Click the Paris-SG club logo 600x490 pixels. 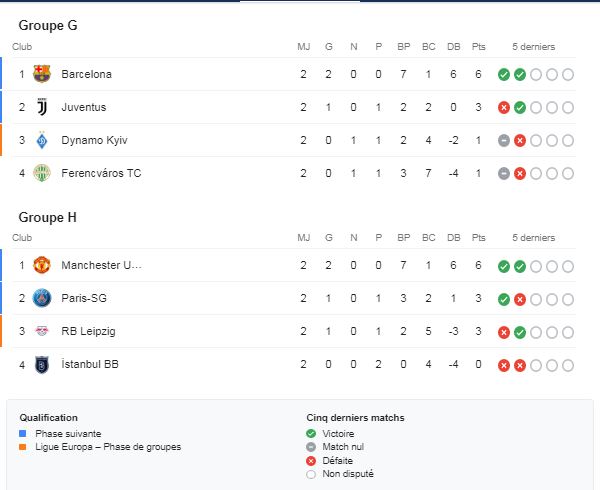[42, 298]
